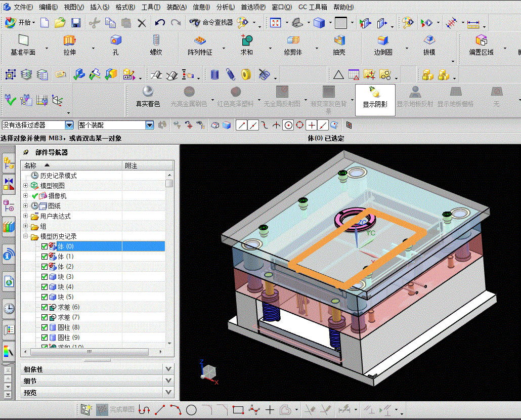This screenshot has height=420, width=521.
Task: Click the Save icon in toolbar
Action: pyautogui.click(x=76, y=23)
